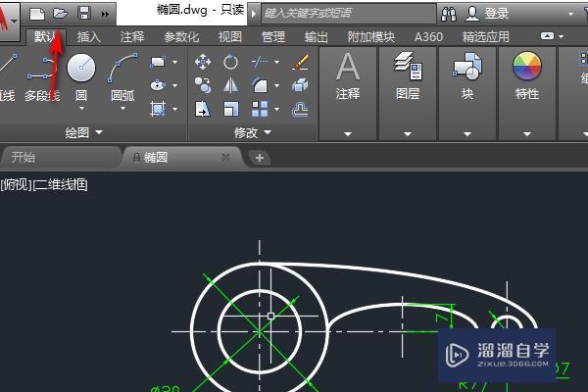Click the Sign In (登录) button

pos(487,14)
